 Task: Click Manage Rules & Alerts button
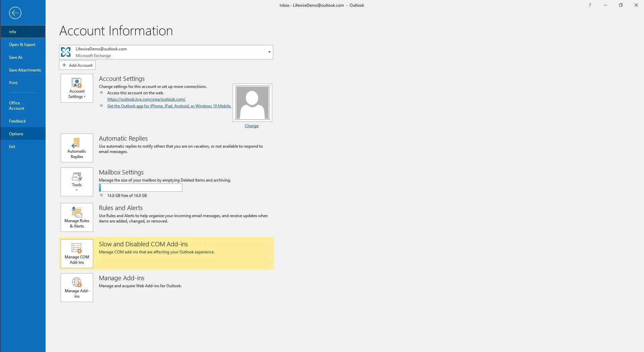click(77, 217)
